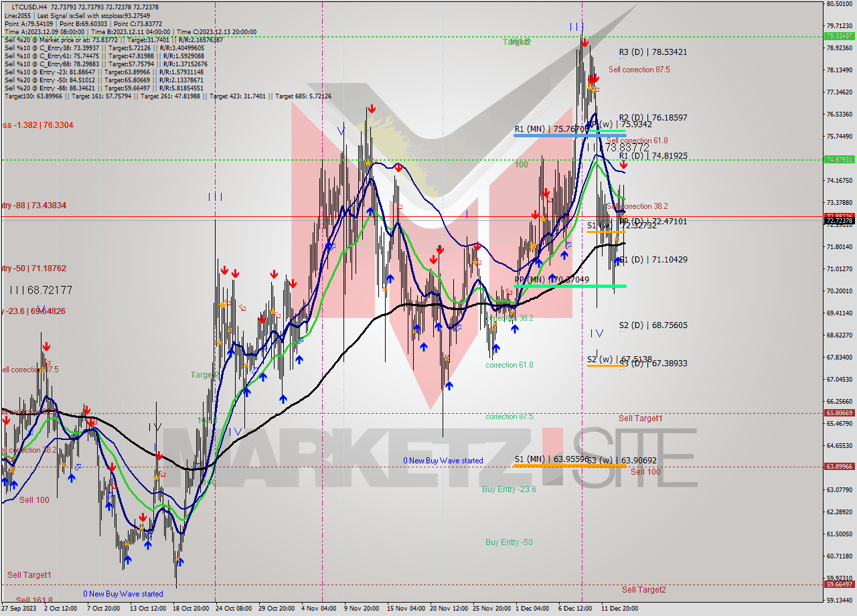The width and height of the screenshot is (857, 616).
Task: Click the green 'correction 87.5' label
Action: coord(510,416)
